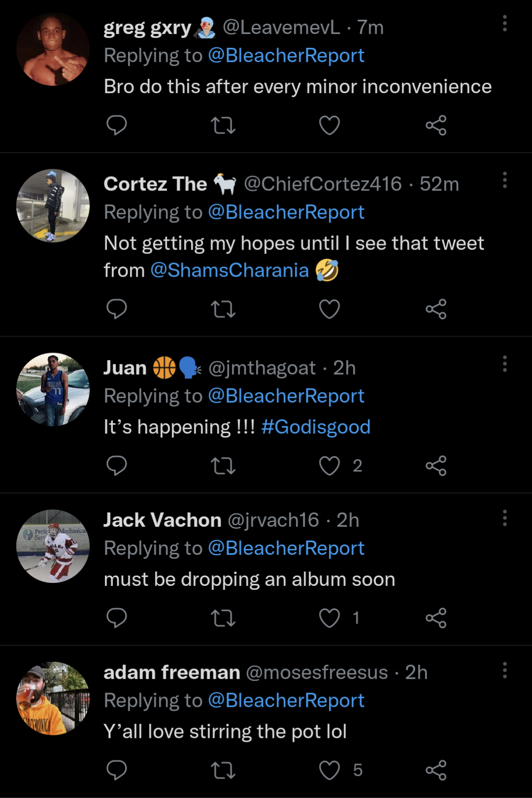
Task: Retweet Jack Vachon's album tweet
Action: click(x=223, y=618)
